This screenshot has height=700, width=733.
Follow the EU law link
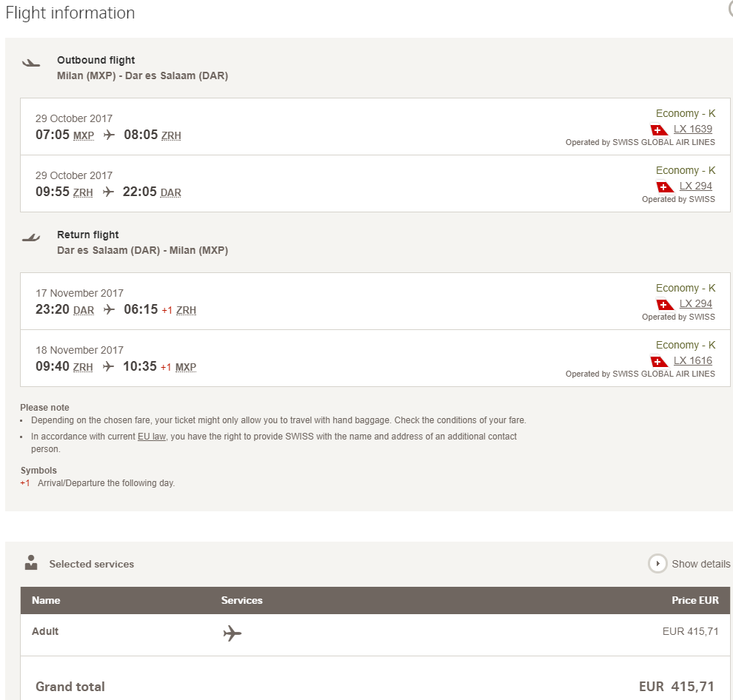[152, 437]
